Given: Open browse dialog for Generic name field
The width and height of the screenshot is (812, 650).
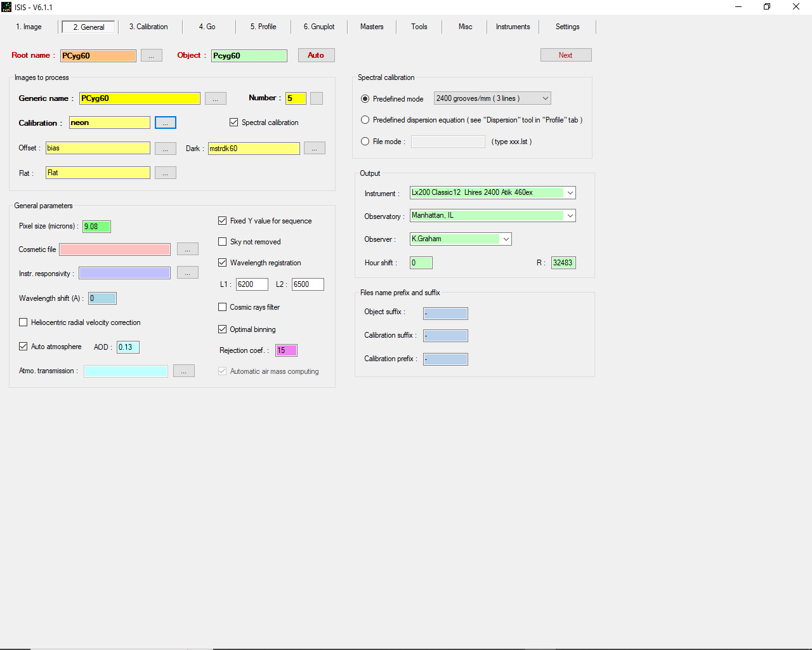Looking at the screenshot, I should pos(215,98).
